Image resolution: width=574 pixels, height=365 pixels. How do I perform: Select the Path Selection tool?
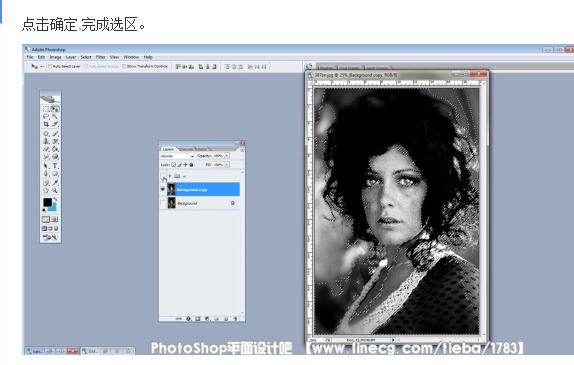pyautogui.click(x=46, y=165)
